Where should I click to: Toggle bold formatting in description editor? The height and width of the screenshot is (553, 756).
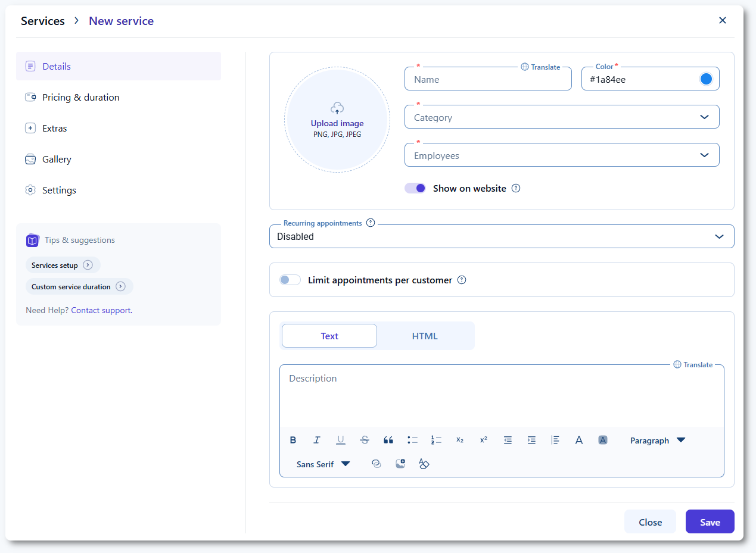pyautogui.click(x=293, y=440)
